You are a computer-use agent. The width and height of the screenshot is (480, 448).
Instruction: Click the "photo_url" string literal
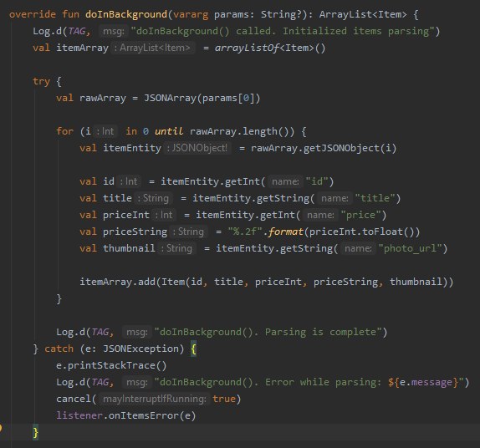pos(411,248)
